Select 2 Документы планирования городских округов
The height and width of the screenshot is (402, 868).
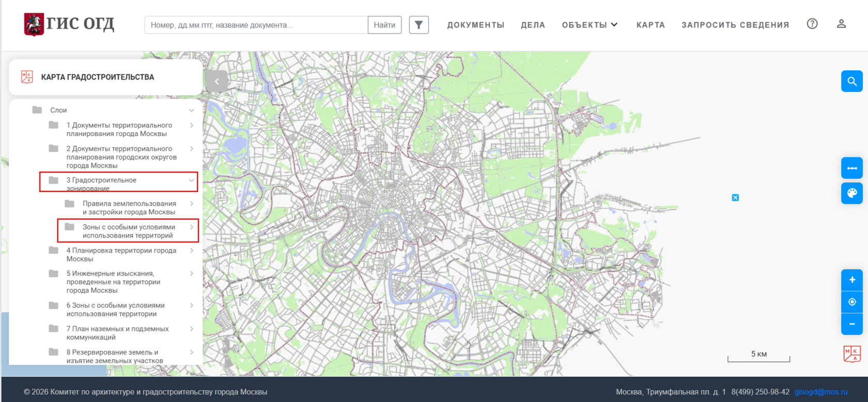(x=121, y=157)
